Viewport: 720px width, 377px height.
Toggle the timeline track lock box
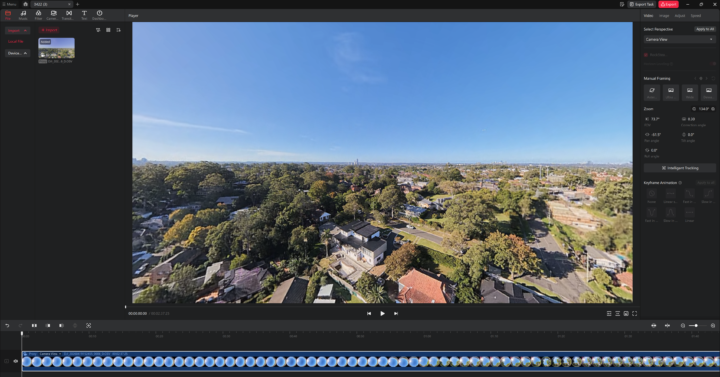pyautogui.click(x=6, y=361)
